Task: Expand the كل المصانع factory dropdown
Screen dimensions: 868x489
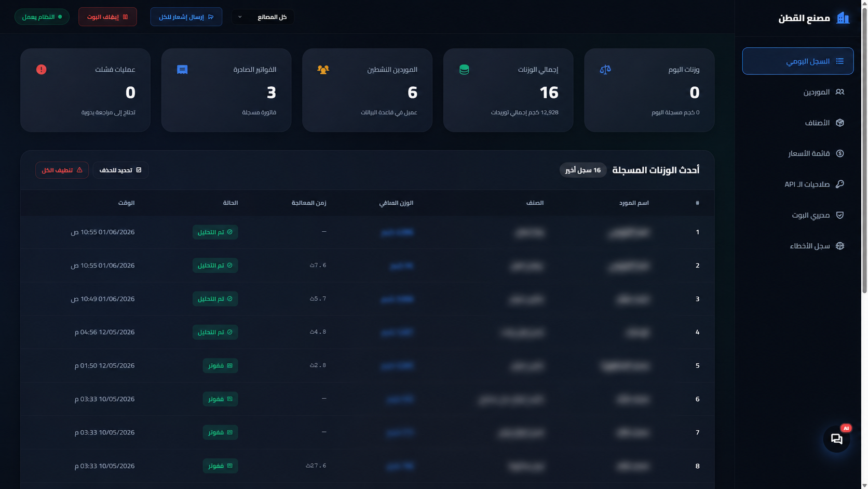Action: click(x=263, y=17)
